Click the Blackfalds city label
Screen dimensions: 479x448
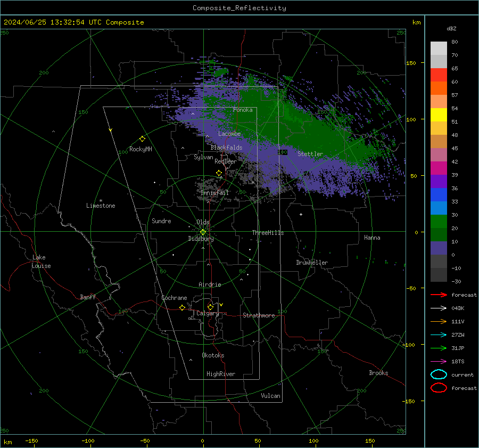(226, 148)
